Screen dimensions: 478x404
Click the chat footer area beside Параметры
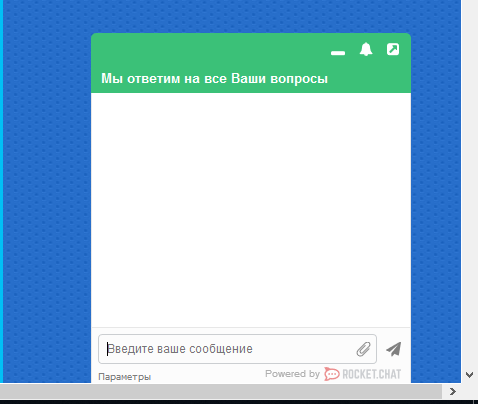click(207, 377)
